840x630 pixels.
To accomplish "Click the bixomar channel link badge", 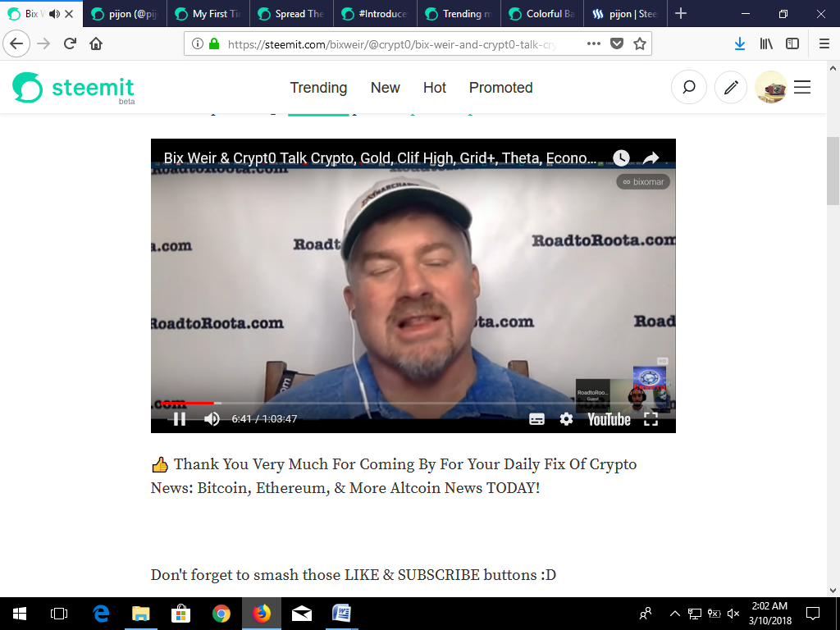I will point(643,181).
